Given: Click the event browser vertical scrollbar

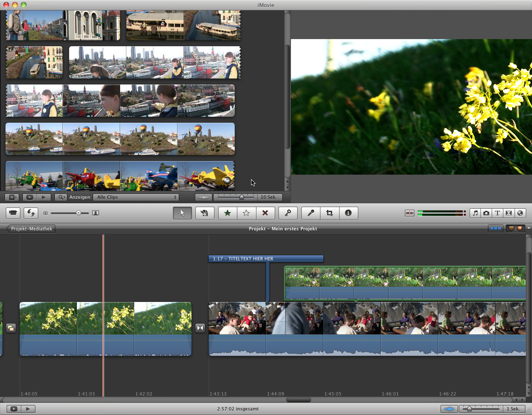Looking at the screenshot, I should [287, 97].
